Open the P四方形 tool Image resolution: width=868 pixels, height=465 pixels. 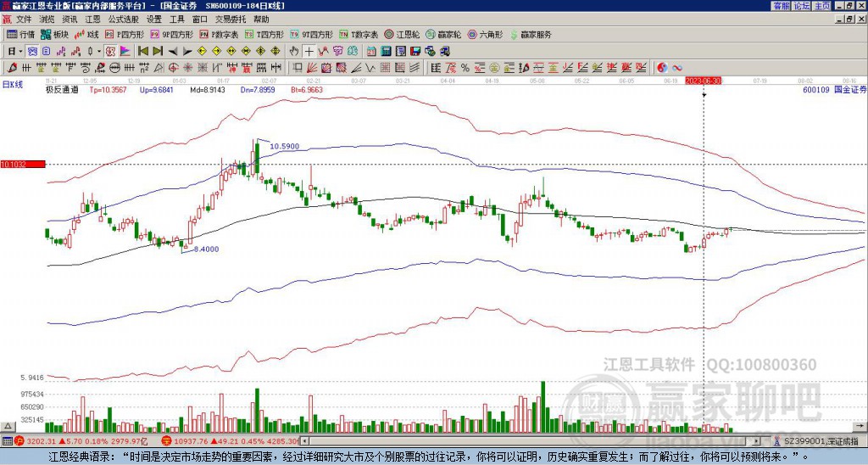(x=125, y=34)
